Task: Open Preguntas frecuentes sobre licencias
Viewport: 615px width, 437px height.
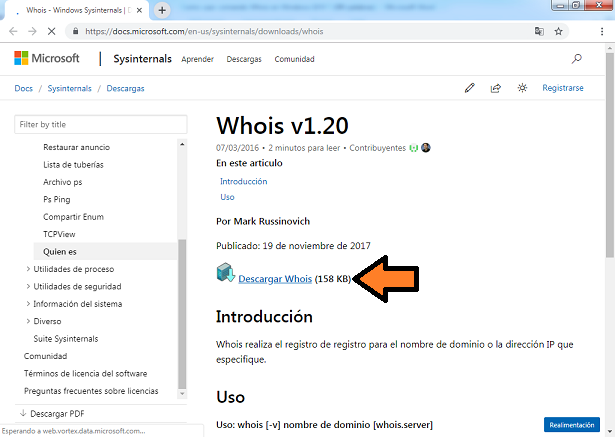Action: [x=91, y=391]
